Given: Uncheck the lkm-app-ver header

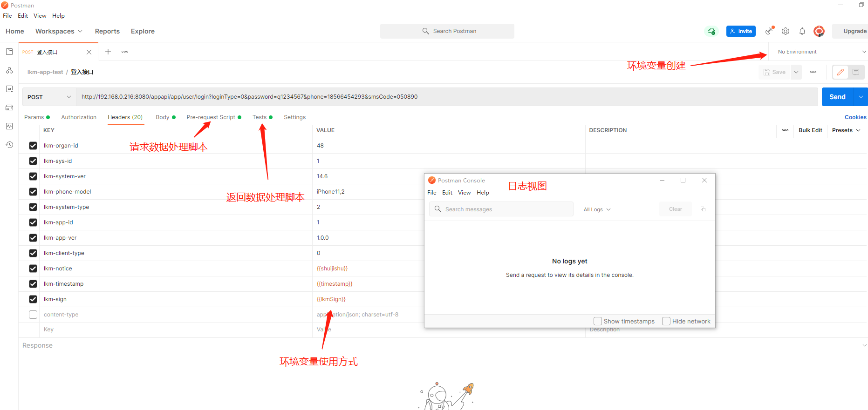Looking at the screenshot, I should (33, 238).
